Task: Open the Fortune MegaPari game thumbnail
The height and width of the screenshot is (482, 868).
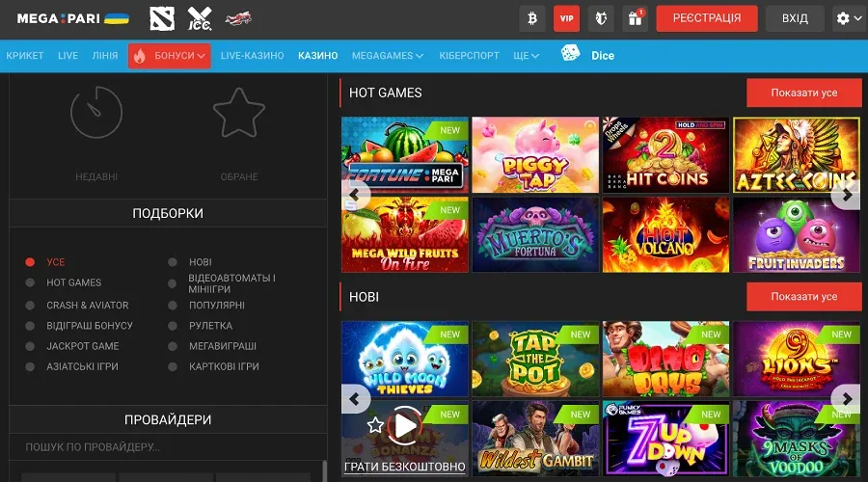Action: (x=405, y=154)
